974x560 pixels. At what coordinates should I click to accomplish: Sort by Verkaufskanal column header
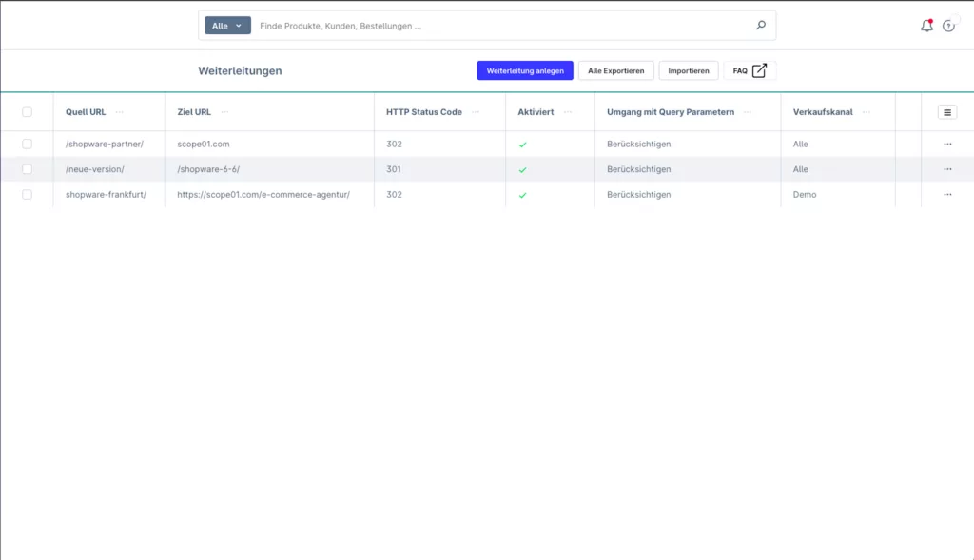pyautogui.click(x=823, y=112)
